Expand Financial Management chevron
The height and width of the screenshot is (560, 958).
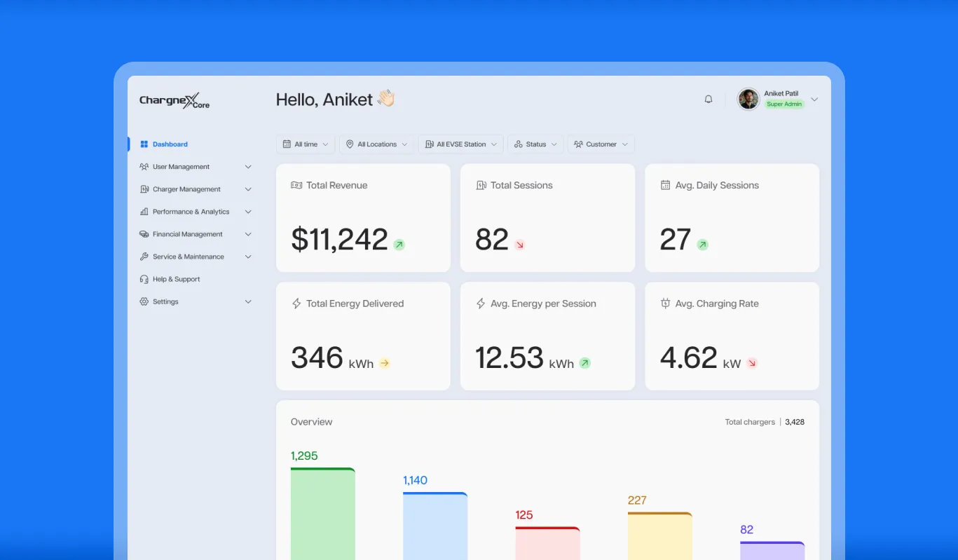(248, 234)
